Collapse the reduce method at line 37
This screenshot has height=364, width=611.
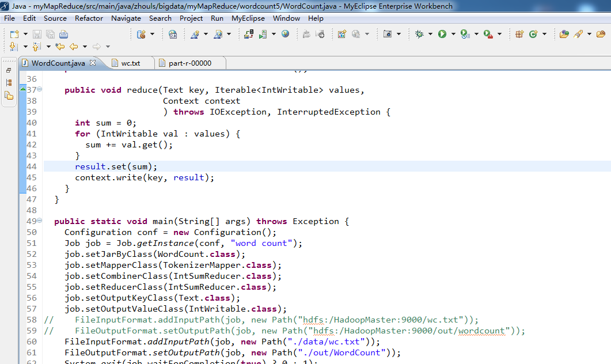(39, 89)
